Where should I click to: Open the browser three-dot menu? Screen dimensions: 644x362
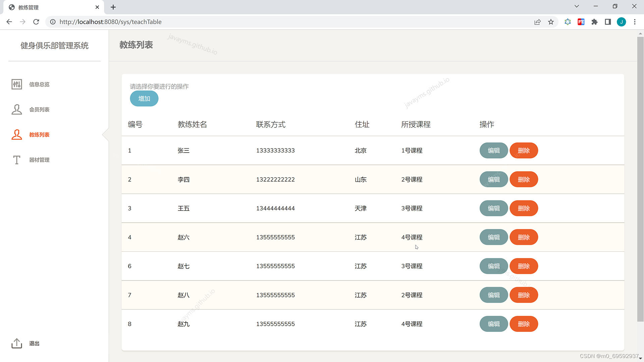point(635,22)
